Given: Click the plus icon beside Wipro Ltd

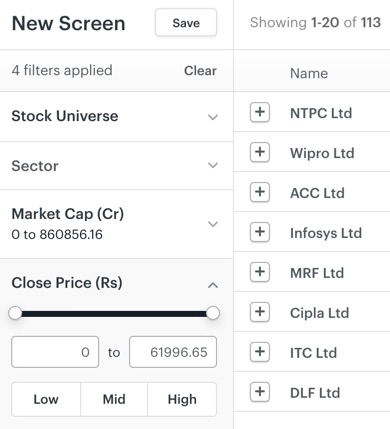Looking at the screenshot, I should pos(260,152).
